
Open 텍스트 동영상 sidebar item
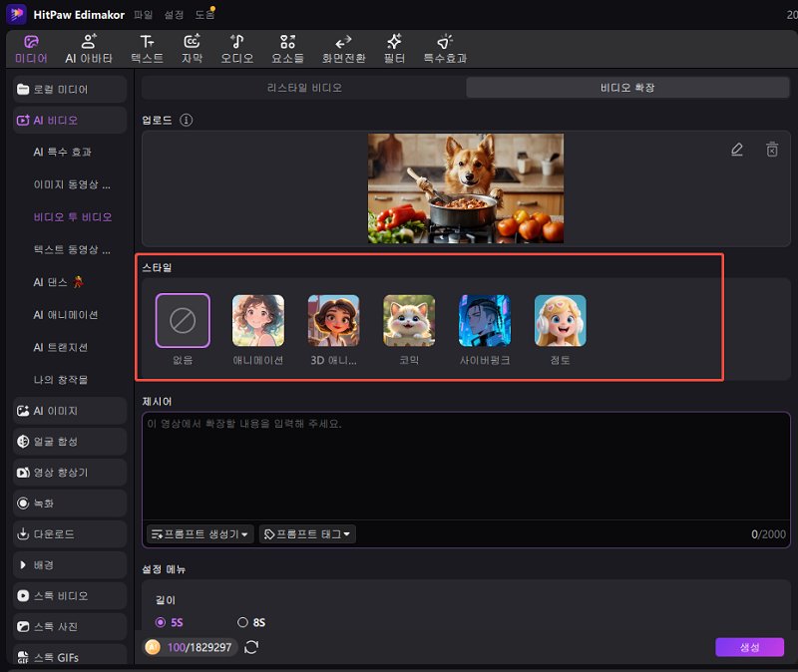(72, 250)
